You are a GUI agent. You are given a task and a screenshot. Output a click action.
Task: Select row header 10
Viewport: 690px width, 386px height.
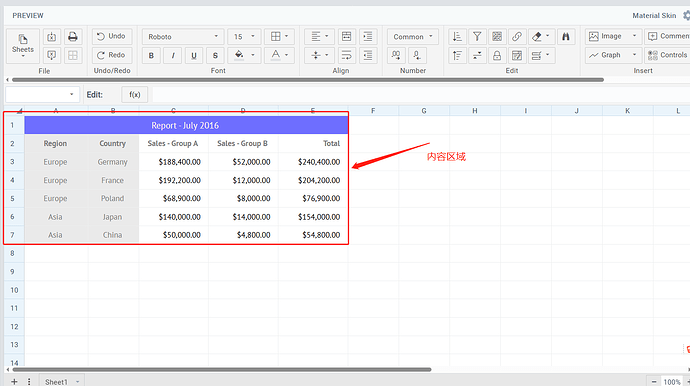coord(14,290)
